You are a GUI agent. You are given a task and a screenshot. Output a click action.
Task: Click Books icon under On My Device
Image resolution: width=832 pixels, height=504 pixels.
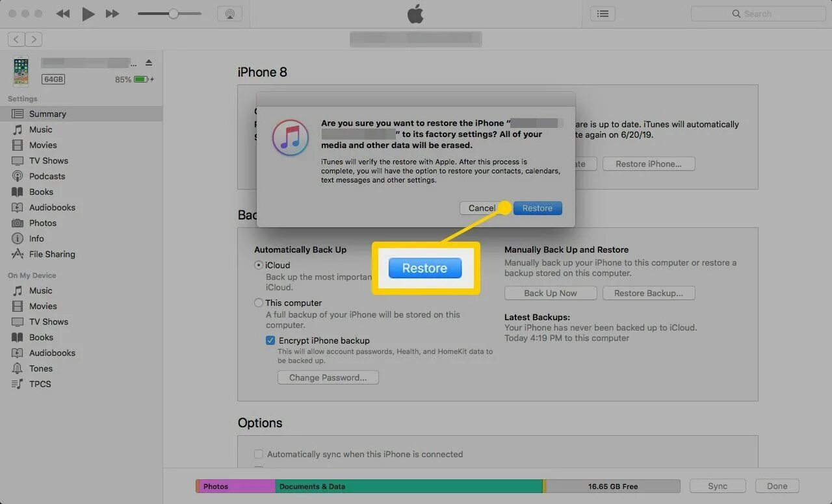click(x=18, y=337)
